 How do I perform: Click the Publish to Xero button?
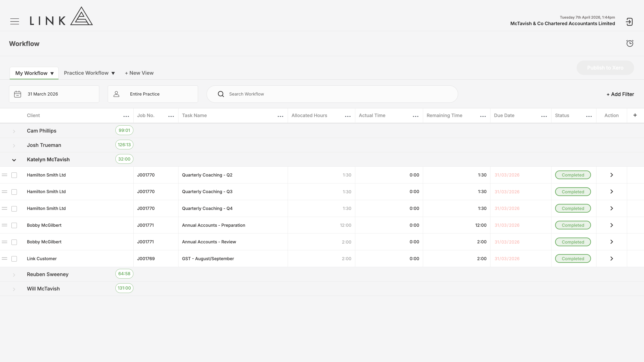pos(605,68)
